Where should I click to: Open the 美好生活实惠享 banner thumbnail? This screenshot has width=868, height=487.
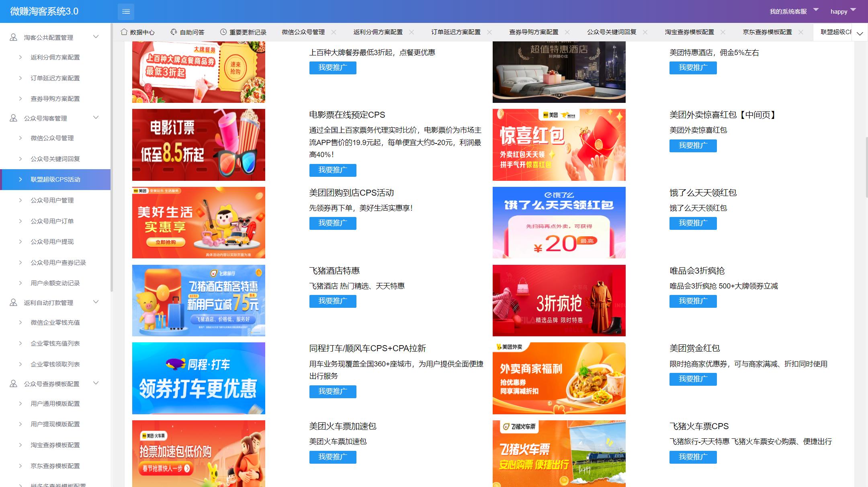[x=199, y=223]
